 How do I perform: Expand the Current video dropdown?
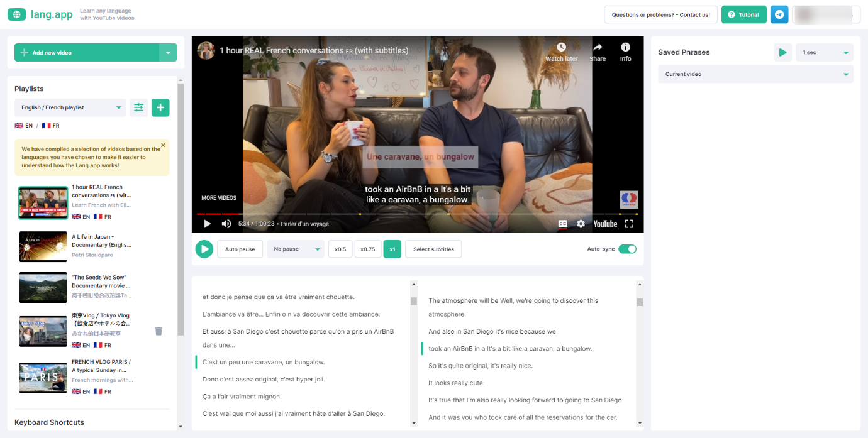pyautogui.click(x=755, y=74)
